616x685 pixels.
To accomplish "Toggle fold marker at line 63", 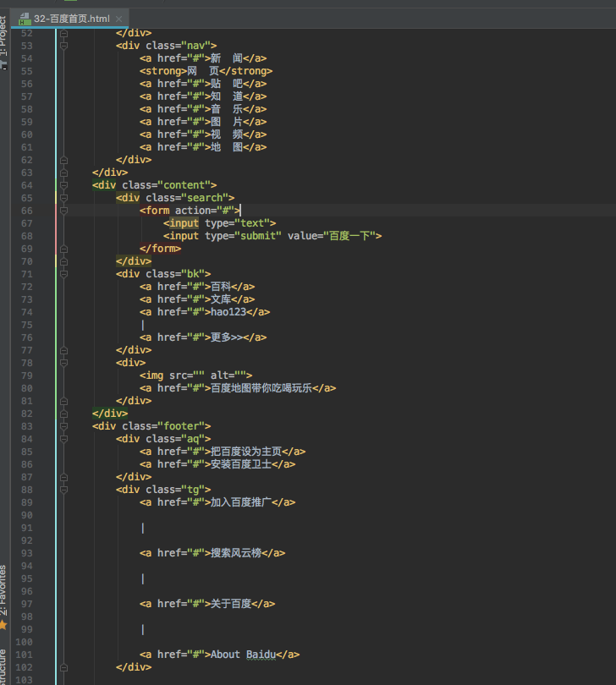I will point(63,173).
